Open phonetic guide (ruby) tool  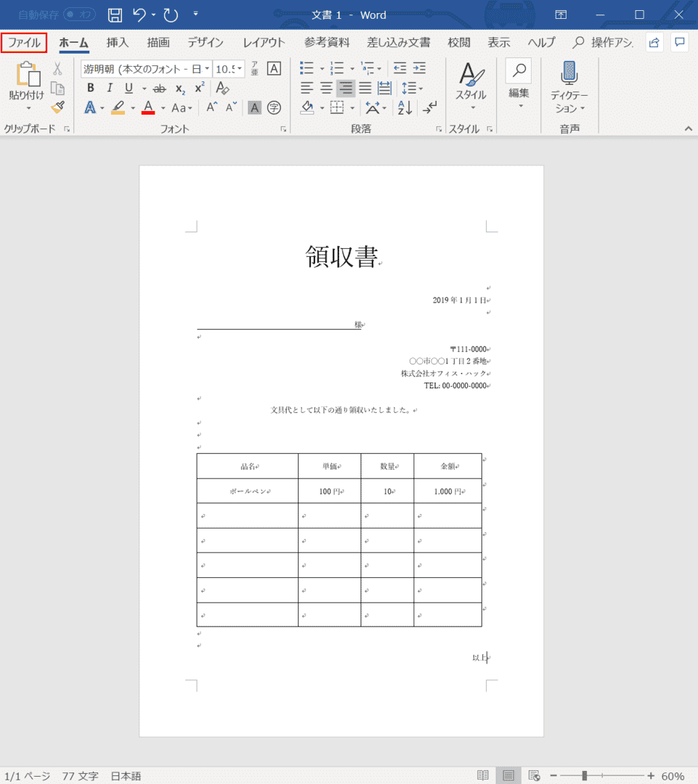click(255, 68)
